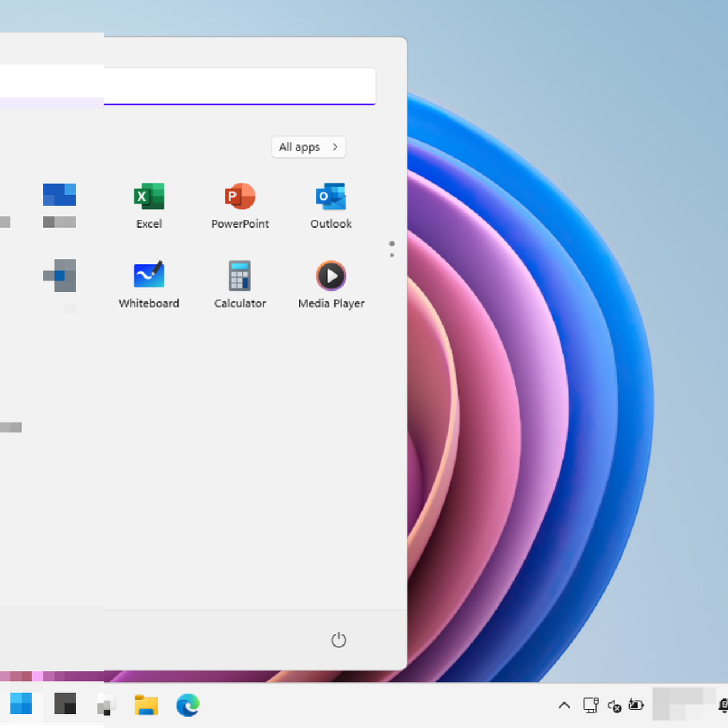Open Excel from pinned apps
This screenshot has width=728, height=728.
tap(149, 206)
